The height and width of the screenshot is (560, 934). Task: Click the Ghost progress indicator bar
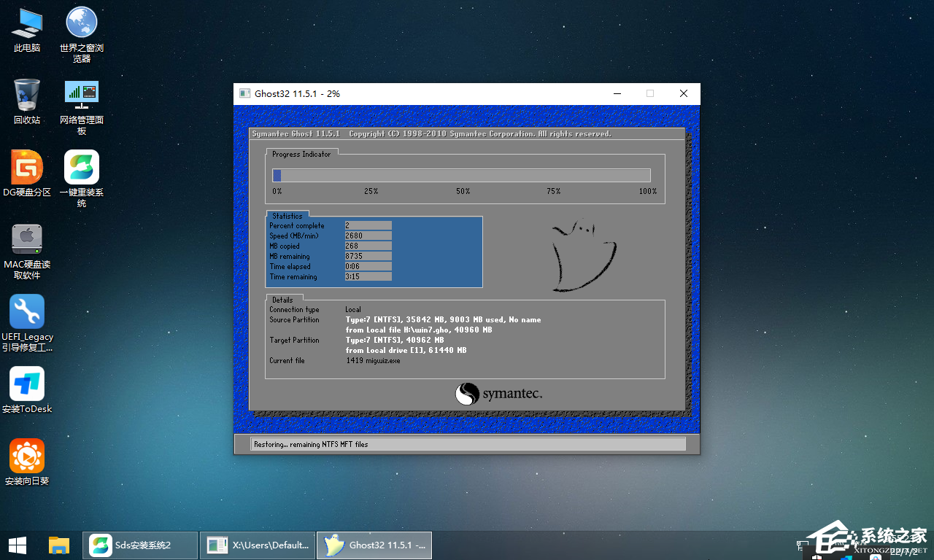click(x=461, y=175)
